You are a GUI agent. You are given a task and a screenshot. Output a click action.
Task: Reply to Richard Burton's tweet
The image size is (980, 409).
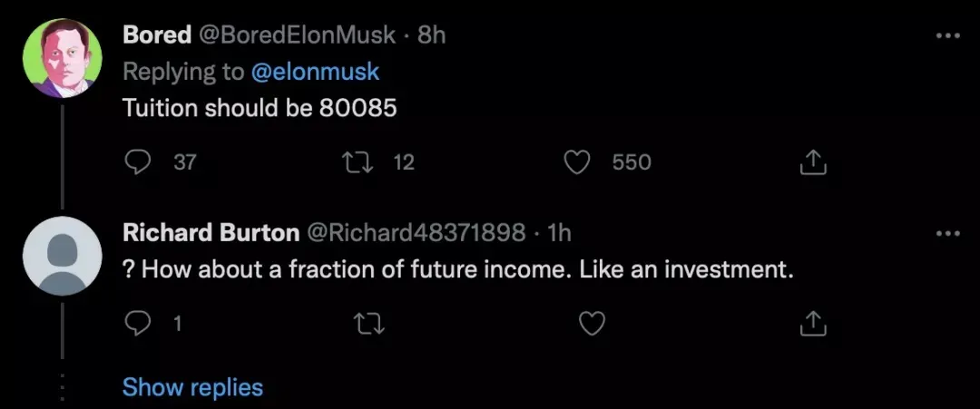coord(137,323)
